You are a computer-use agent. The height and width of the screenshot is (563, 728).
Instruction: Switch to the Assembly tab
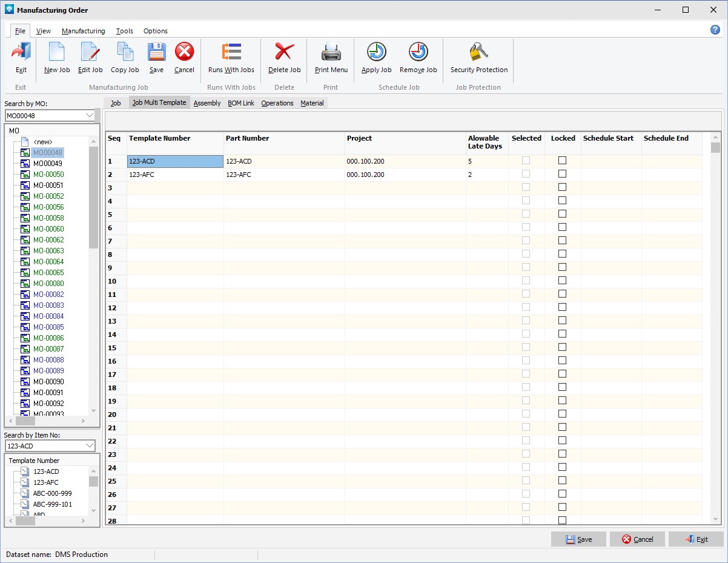[207, 103]
